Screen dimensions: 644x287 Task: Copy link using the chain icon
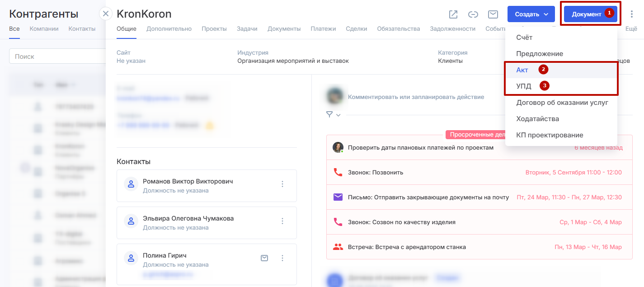(x=473, y=14)
